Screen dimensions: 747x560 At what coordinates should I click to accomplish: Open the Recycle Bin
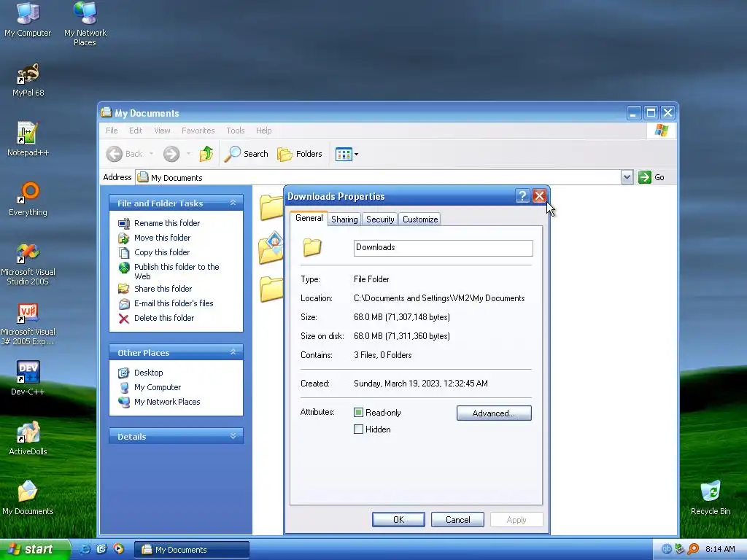pyautogui.click(x=711, y=498)
